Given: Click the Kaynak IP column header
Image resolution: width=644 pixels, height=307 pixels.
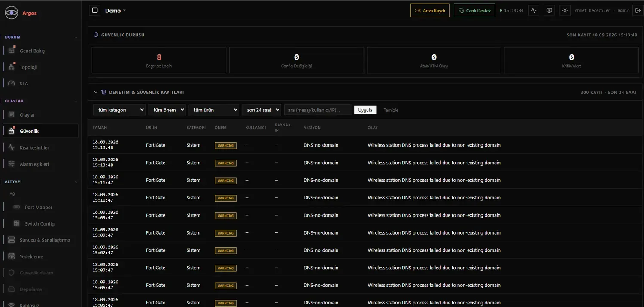Looking at the screenshot, I should pyautogui.click(x=283, y=127).
